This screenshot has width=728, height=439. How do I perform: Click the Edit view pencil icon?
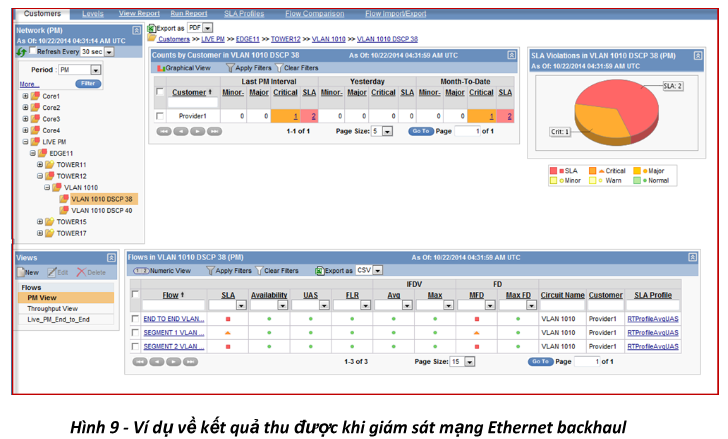[x=52, y=272]
